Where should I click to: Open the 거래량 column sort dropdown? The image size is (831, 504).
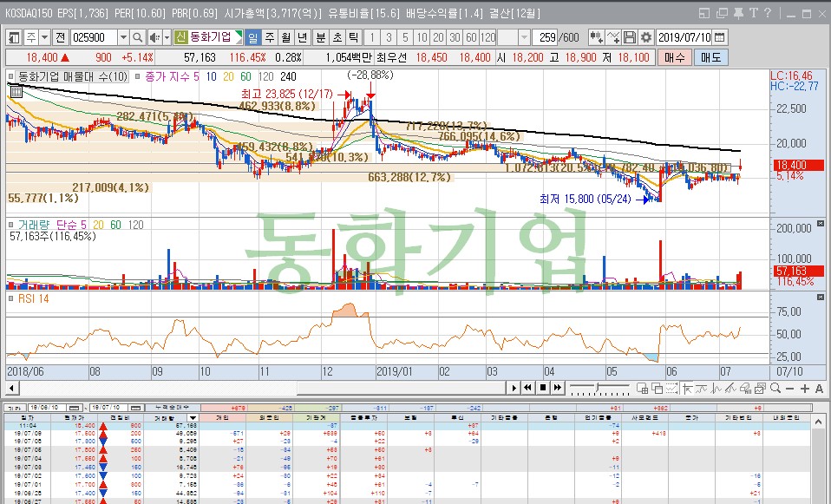(x=193, y=417)
